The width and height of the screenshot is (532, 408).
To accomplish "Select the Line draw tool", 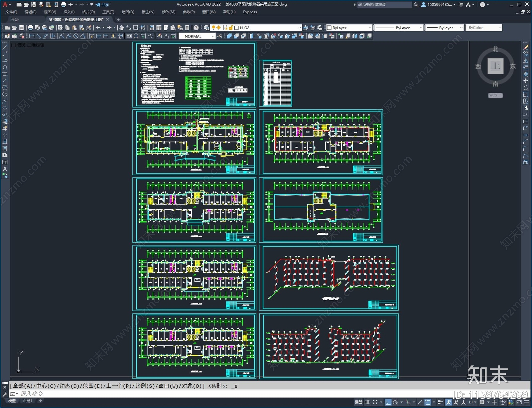I will click(x=5, y=47).
